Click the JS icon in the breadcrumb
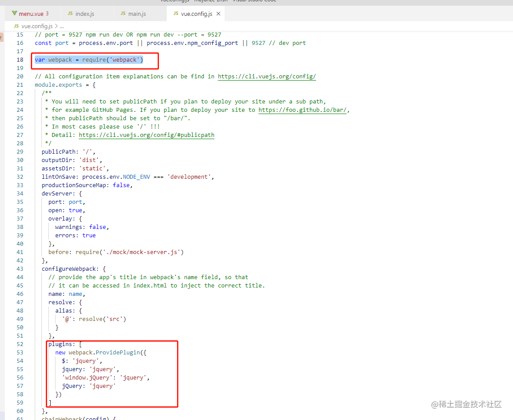513x420 pixels. [x=16, y=26]
